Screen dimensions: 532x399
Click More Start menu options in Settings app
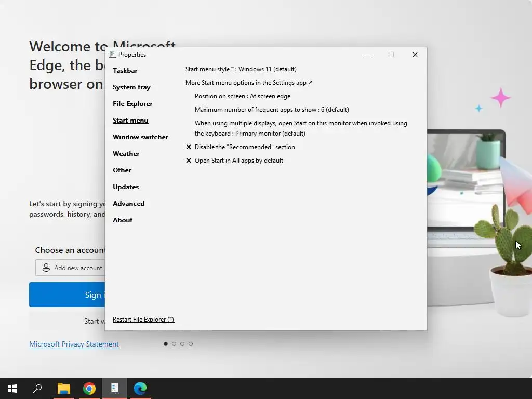click(249, 83)
